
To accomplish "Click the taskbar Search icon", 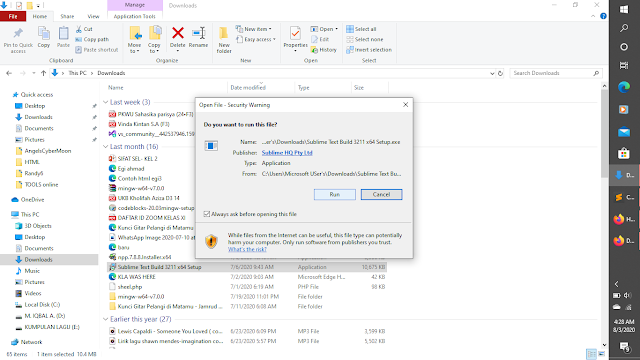I will pyautogui.click(x=624, y=28).
